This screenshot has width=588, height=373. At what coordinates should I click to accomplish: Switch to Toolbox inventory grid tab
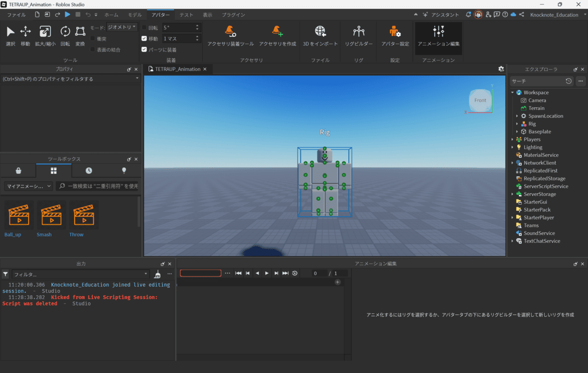pyautogui.click(x=54, y=170)
